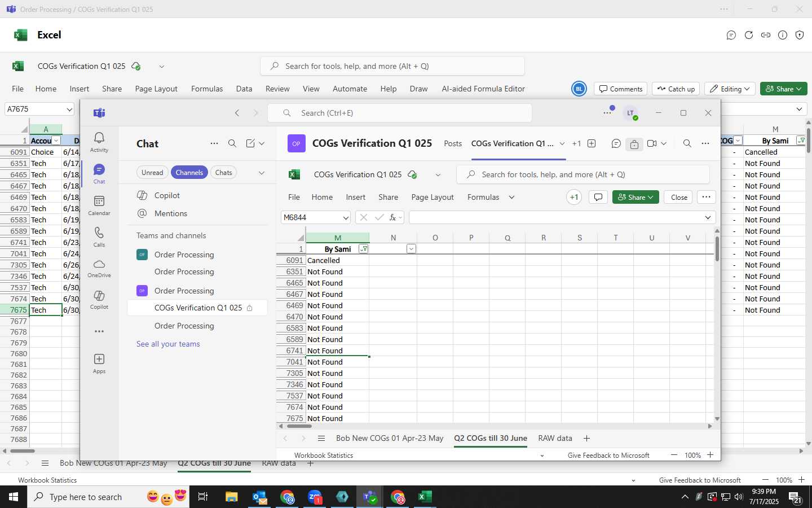This screenshot has height=508, width=812.
Task: Switch to RAW data sheet in embedded Excel
Action: click(x=555, y=439)
